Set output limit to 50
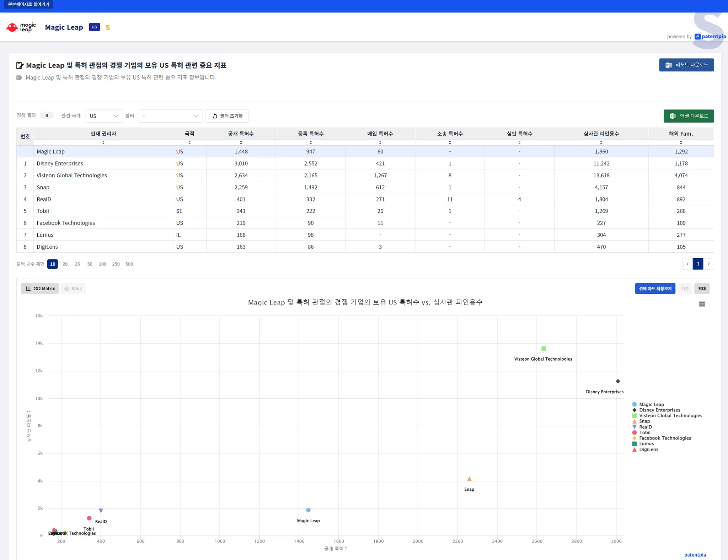The width and height of the screenshot is (728, 560). [x=90, y=264]
